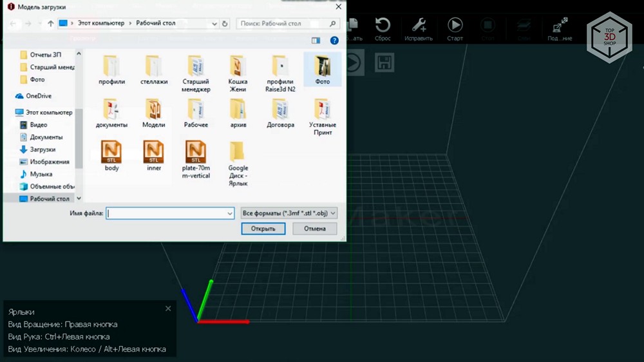Open the архив folder

tap(238, 113)
